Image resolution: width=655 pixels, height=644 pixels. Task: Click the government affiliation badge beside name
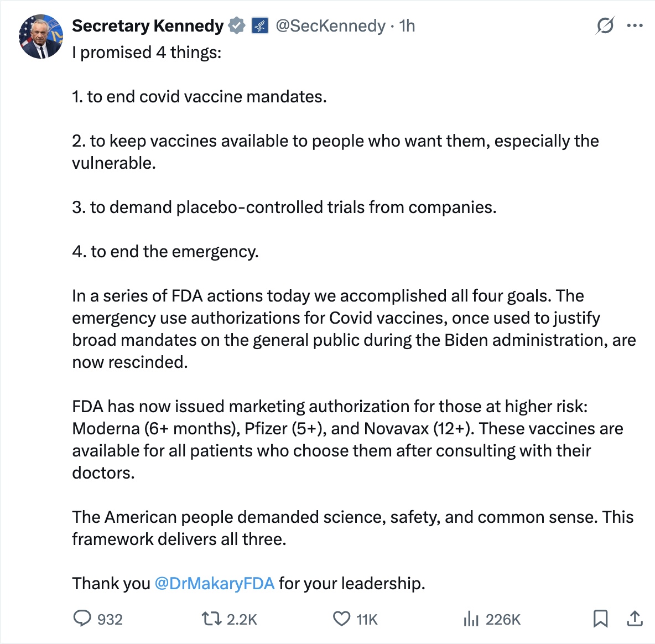[x=259, y=25]
